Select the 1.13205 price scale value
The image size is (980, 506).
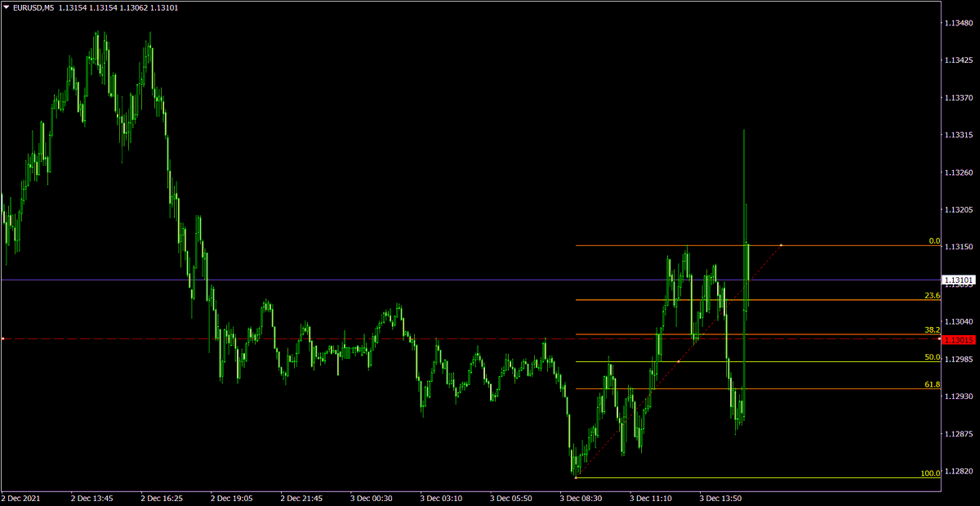[x=959, y=210]
